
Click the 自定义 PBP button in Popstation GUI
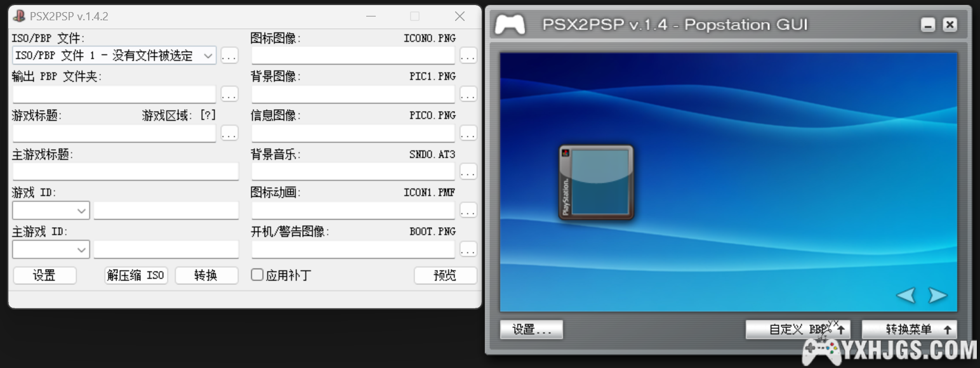[x=798, y=329]
